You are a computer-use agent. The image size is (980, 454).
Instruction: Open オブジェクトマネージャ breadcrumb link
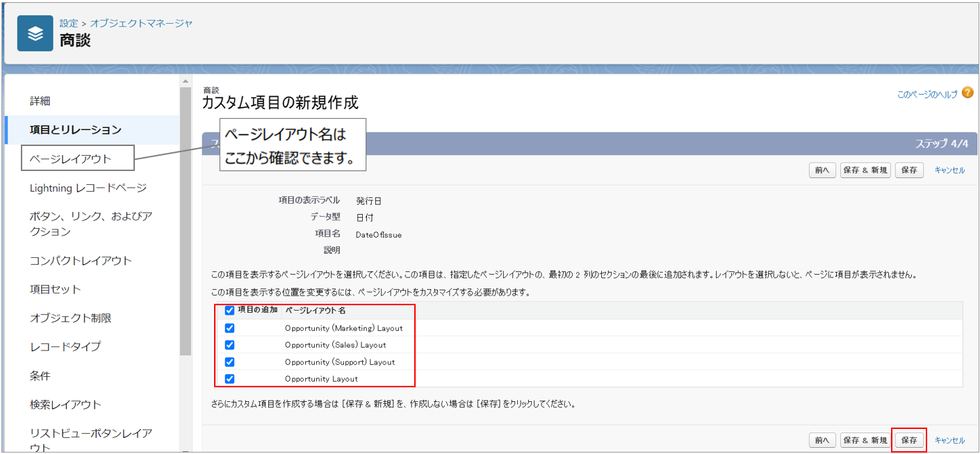pos(141,23)
